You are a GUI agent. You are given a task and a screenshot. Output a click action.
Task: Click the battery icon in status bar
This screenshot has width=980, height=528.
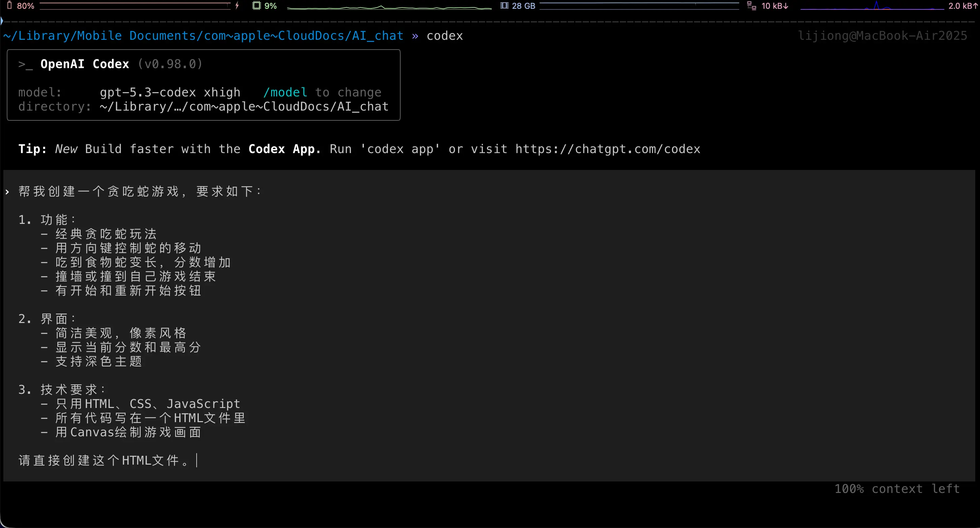[x=9, y=5]
